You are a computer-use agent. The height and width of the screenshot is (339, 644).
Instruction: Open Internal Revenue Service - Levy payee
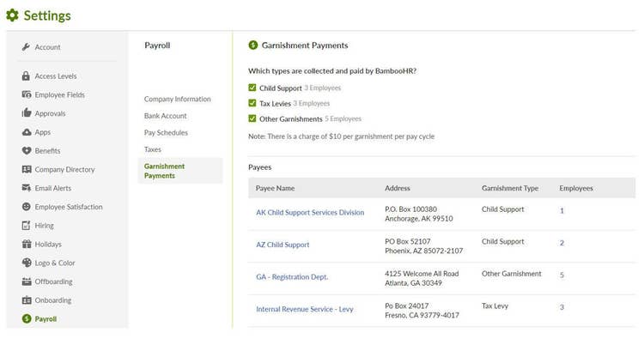pyautogui.click(x=305, y=309)
